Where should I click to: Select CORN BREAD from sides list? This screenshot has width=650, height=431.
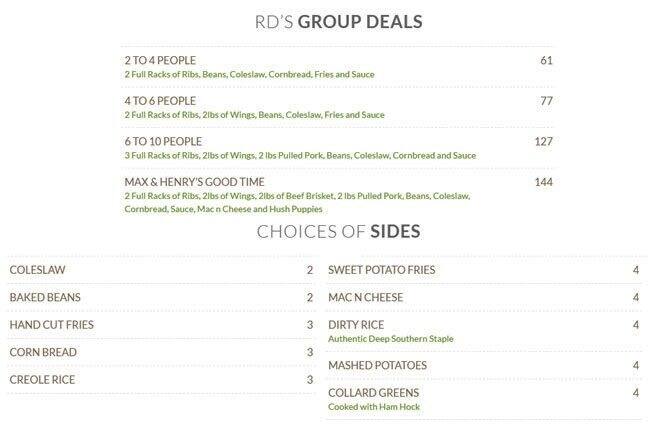pos(43,352)
